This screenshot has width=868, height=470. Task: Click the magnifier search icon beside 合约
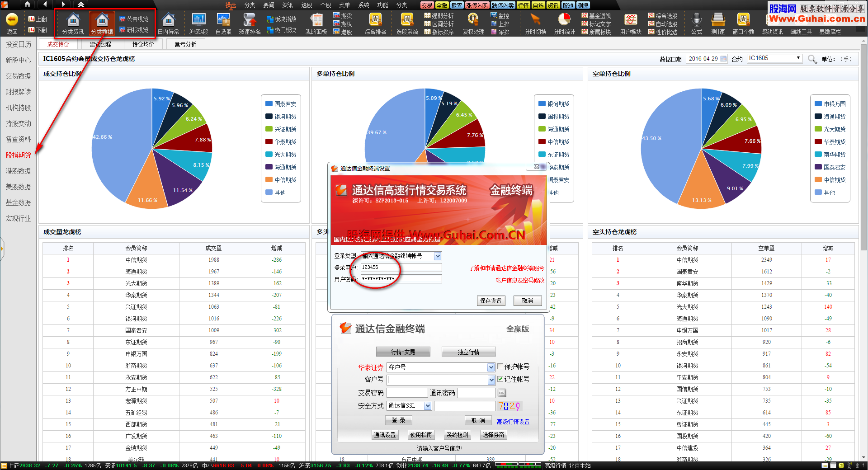coord(812,59)
